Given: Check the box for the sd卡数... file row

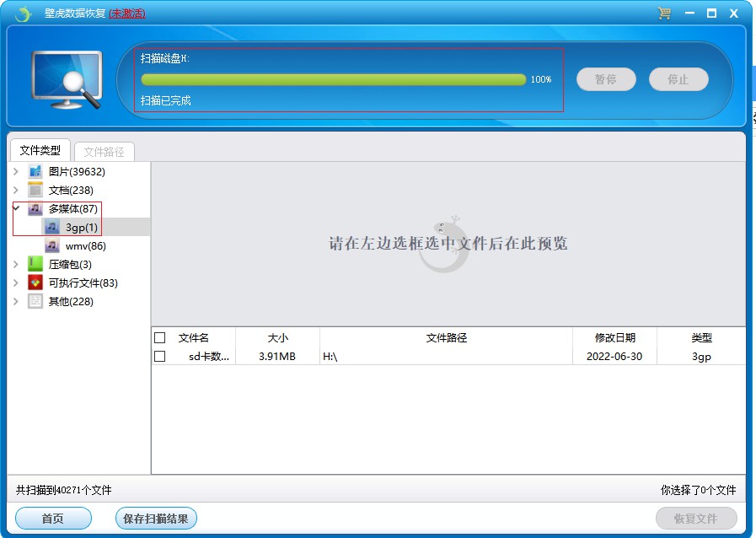Looking at the screenshot, I should (x=159, y=356).
